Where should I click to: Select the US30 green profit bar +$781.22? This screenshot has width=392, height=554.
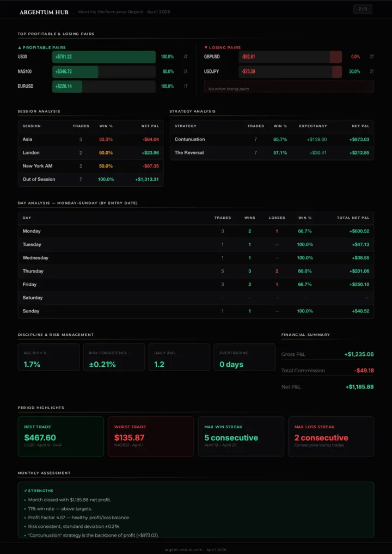click(x=104, y=57)
